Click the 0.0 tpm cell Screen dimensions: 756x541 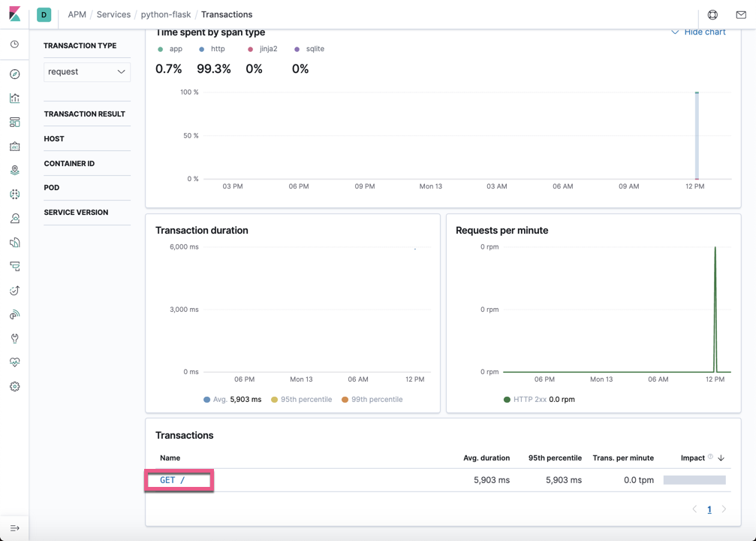(639, 480)
